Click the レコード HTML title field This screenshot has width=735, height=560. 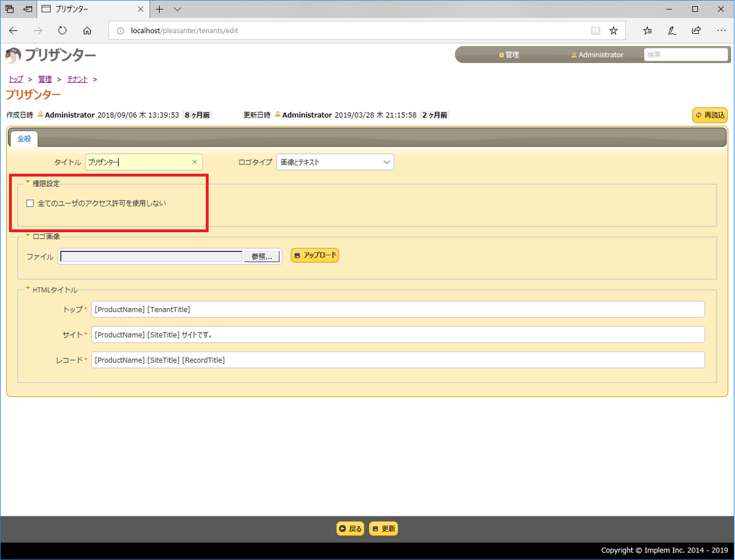tap(398, 360)
